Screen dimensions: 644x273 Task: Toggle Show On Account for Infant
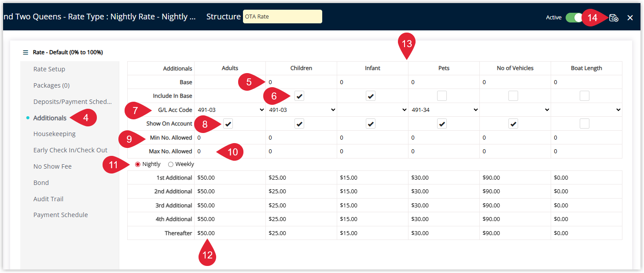pos(371,124)
